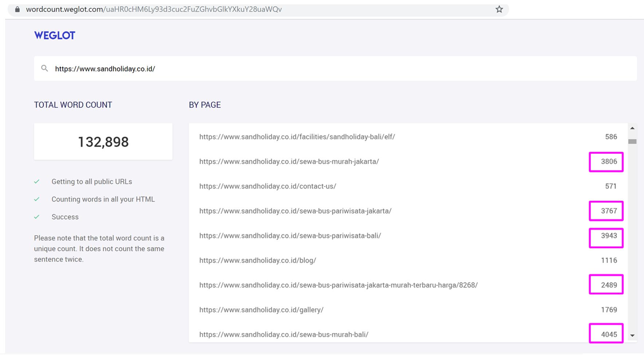Click the BY PAGE heading
The image size is (644, 357).
coord(205,105)
